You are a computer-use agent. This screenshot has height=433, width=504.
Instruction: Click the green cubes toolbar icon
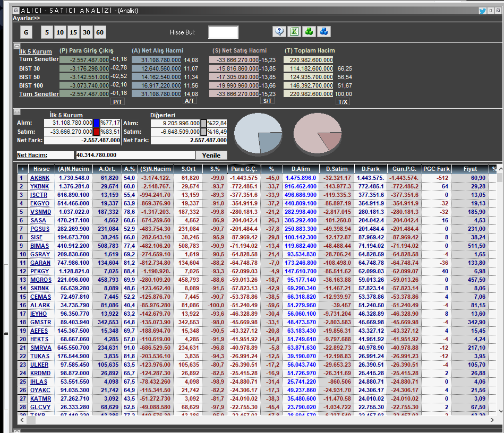(309, 31)
